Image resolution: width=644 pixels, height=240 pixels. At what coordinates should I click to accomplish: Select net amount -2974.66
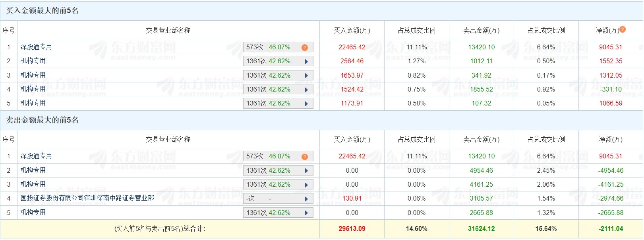pyautogui.click(x=611, y=199)
